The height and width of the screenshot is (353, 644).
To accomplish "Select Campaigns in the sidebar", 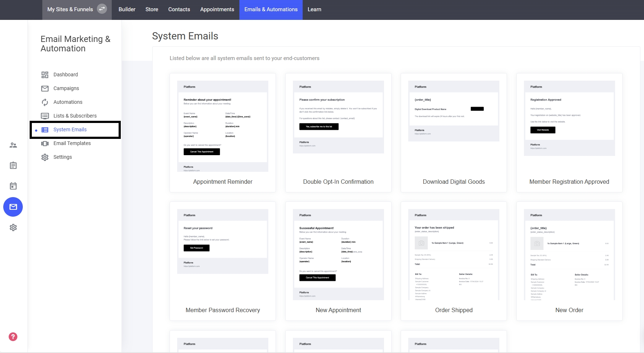I will [66, 88].
